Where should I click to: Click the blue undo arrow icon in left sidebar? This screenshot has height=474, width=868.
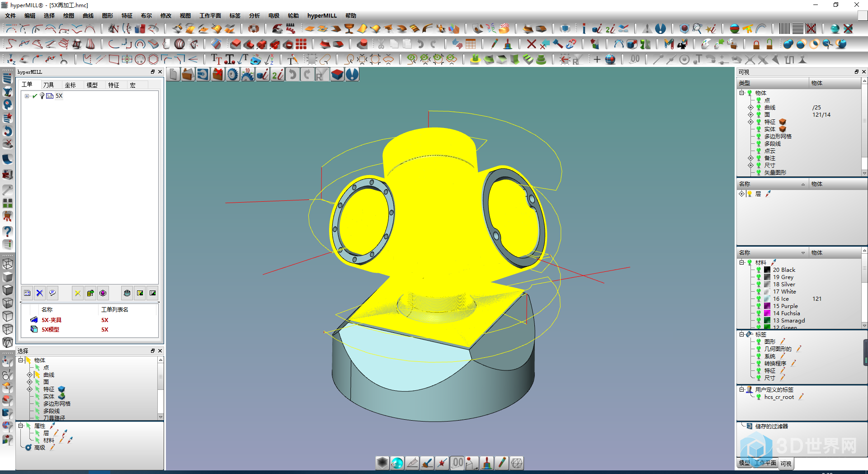click(x=8, y=131)
